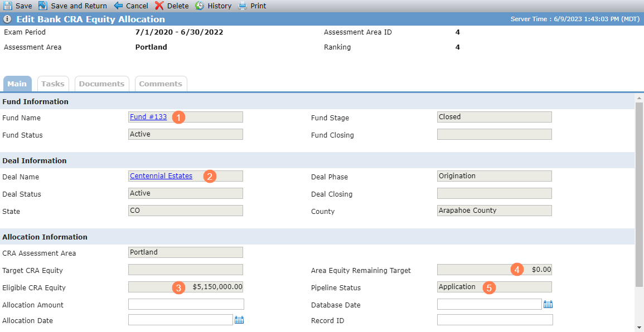Image resolution: width=644 pixels, height=332 pixels.
Task: Click the Save text button
Action: (x=24, y=6)
